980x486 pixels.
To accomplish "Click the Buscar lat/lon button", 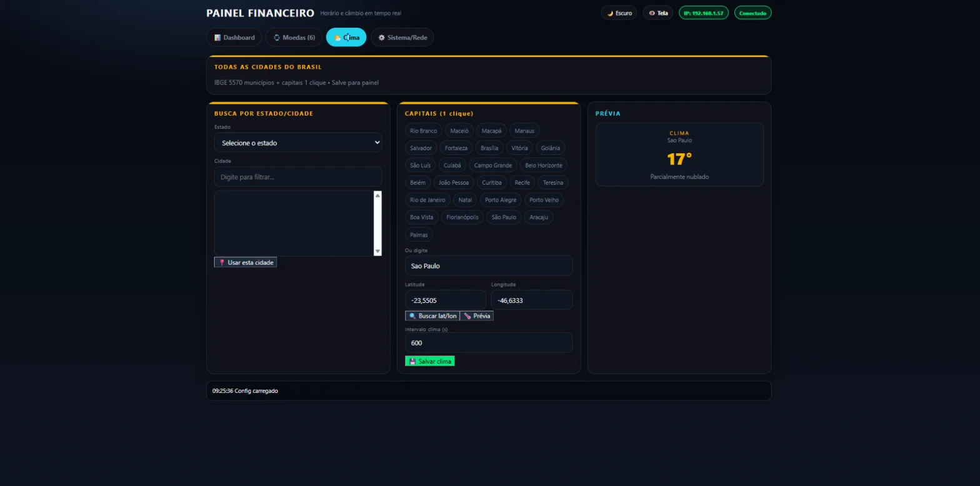I will pos(432,316).
